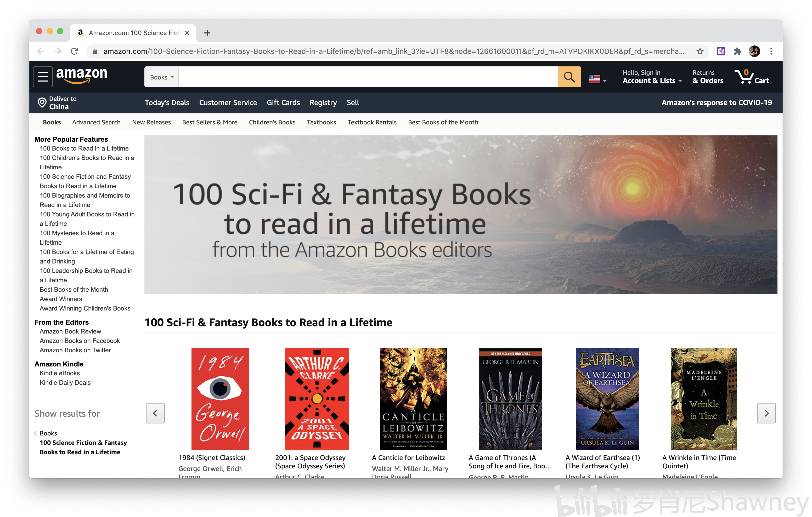This screenshot has width=812, height=517.
Task: Open Children's Books section
Action: tap(272, 122)
